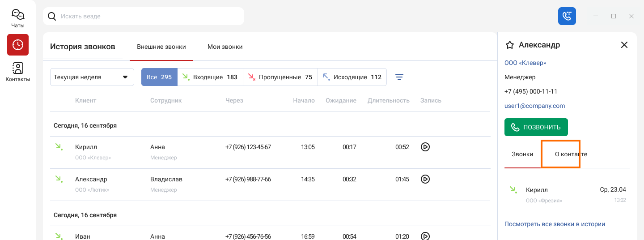The image size is (644, 240).
Task: Click employee Владислав in table
Action: coord(166,179)
